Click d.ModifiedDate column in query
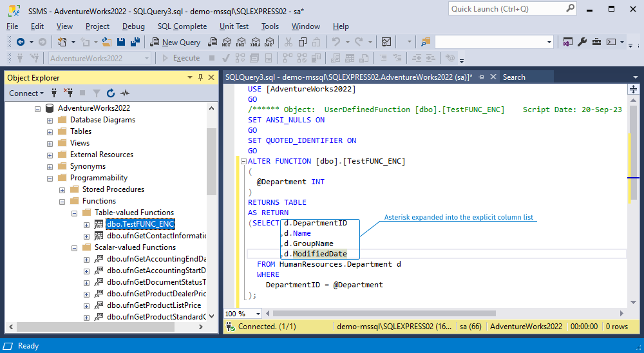Screen dimensions: 644x353 pos(316,254)
